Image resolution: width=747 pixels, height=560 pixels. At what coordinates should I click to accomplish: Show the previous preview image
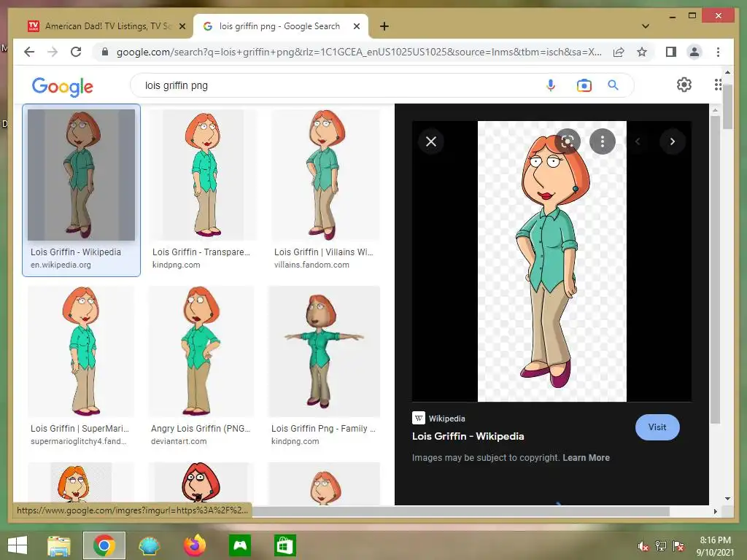pyautogui.click(x=637, y=141)
